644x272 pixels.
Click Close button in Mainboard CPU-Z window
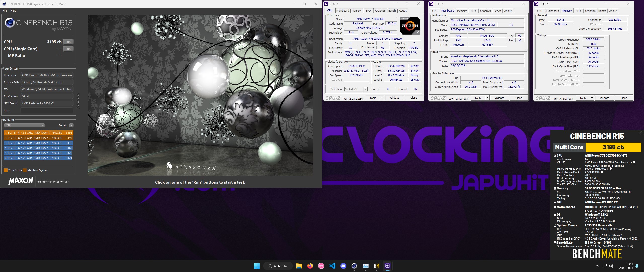pyautogui.click(x=519, y=98)
